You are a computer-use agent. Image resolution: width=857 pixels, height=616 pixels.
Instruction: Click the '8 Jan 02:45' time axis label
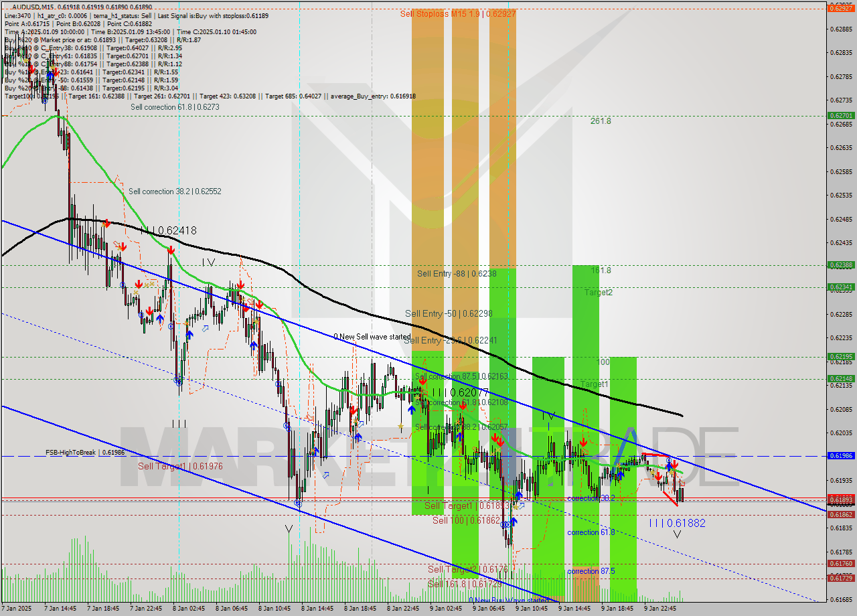tap(189, 609)
